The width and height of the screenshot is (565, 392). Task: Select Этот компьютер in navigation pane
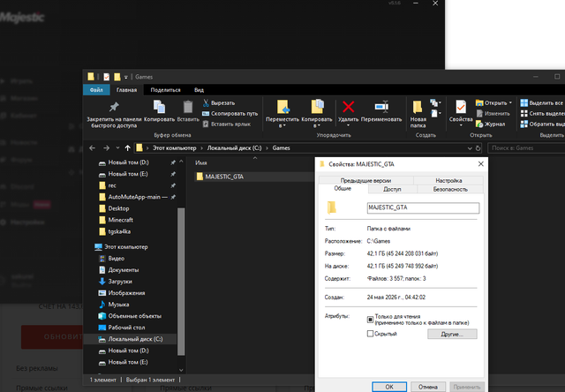coord(125,247)
